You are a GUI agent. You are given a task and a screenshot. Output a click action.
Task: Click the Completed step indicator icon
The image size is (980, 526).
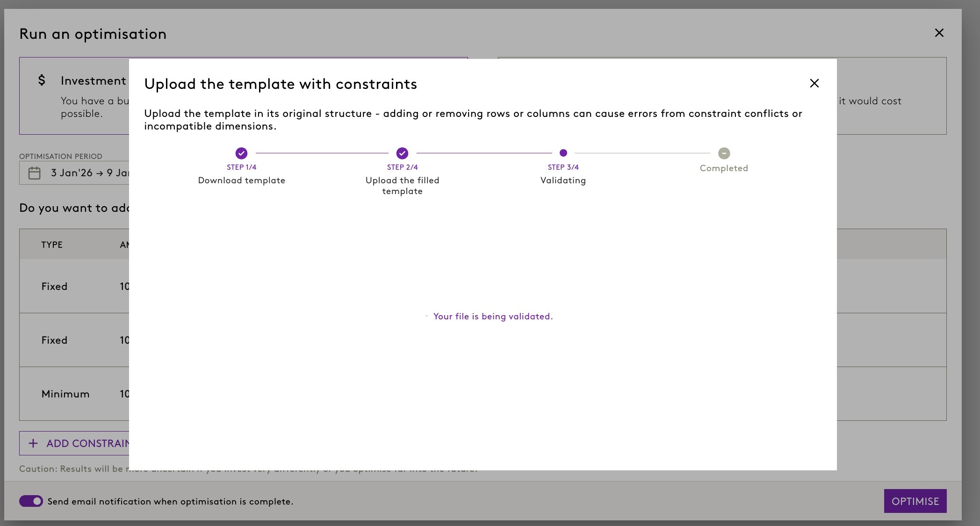724,153
